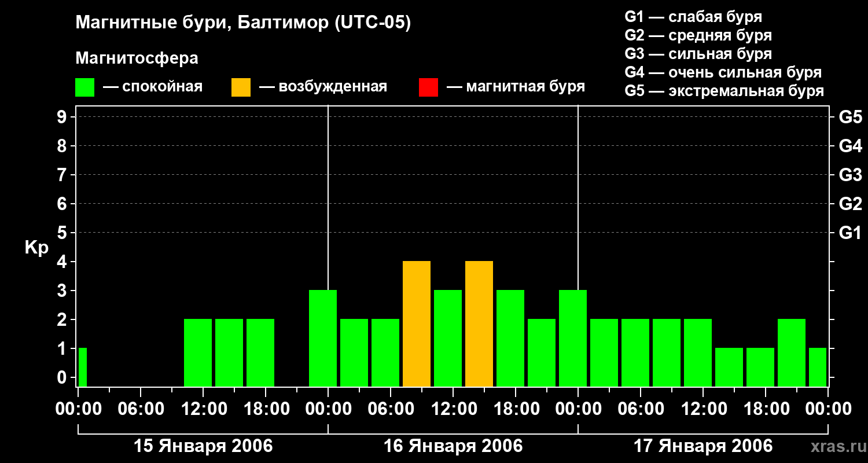868x463 pixels.
Task: Click the '15 Января 2006' date label
Action: coord(203,446)
